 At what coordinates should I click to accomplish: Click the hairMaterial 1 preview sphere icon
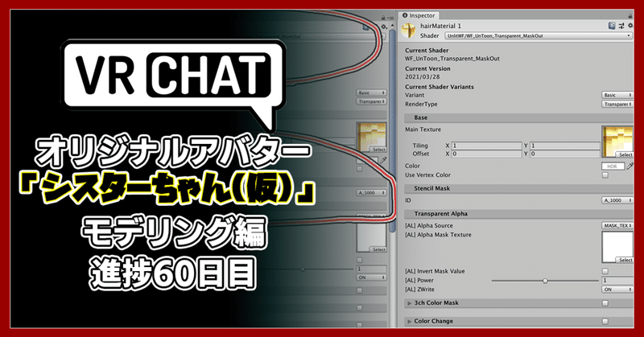click(408, 31)
